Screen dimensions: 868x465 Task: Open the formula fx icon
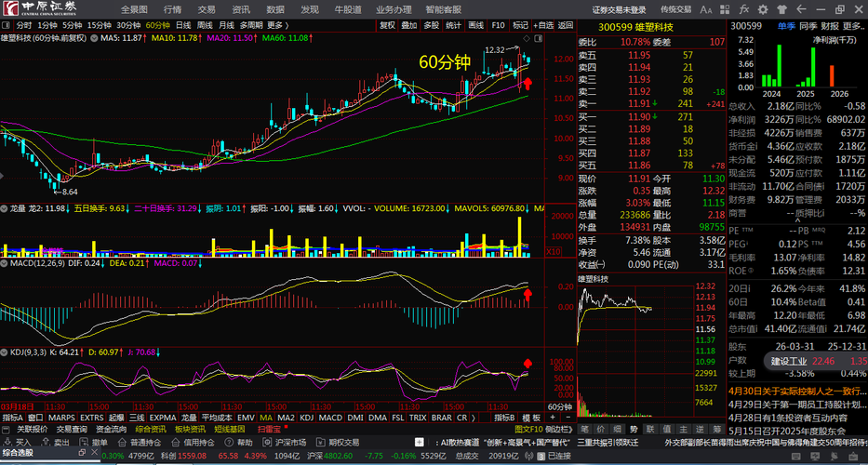pos(744,9)
